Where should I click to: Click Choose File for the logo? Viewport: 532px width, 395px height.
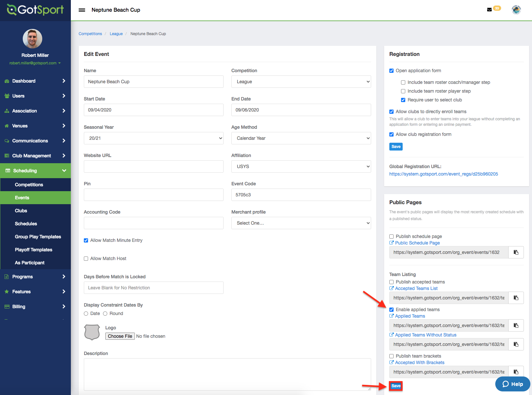[120, 336]
